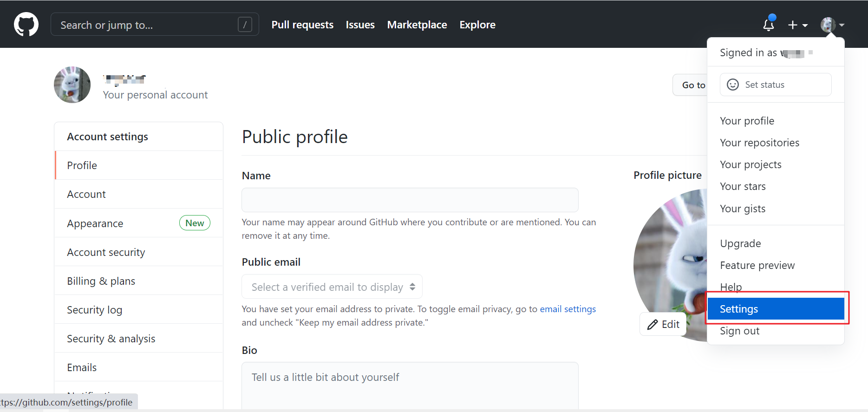Open Help from the user menu
Screen dimensions: 868x412
pyautogui.click(x=776, y=287)
